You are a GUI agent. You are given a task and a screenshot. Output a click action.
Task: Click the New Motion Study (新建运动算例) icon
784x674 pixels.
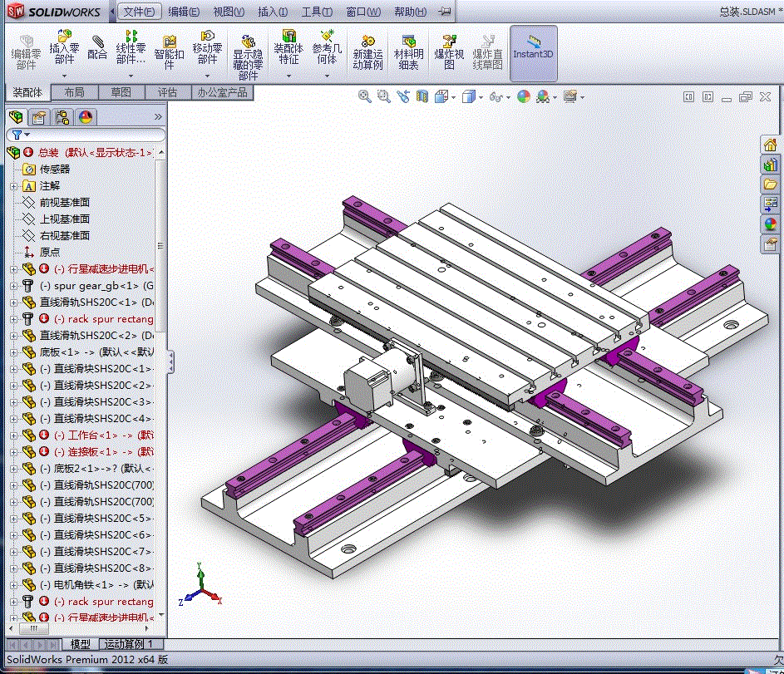tap(367, 52)
